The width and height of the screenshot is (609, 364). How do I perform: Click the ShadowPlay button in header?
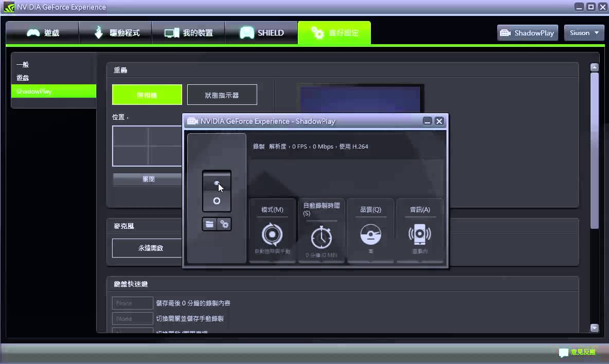[x=527, y=33]
